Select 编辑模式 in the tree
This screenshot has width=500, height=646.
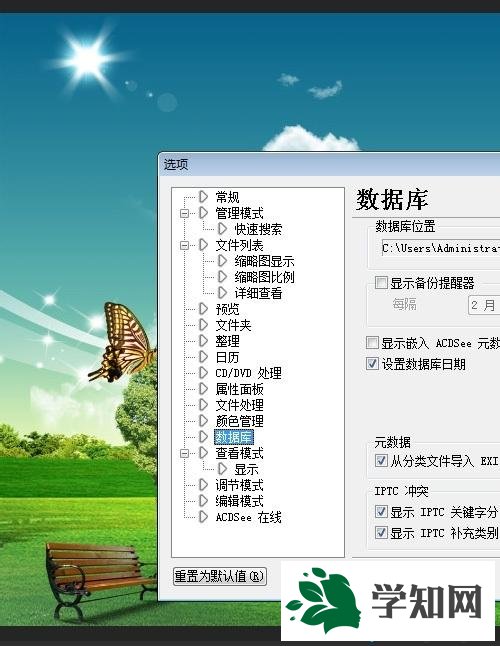[x=239, y=501]
